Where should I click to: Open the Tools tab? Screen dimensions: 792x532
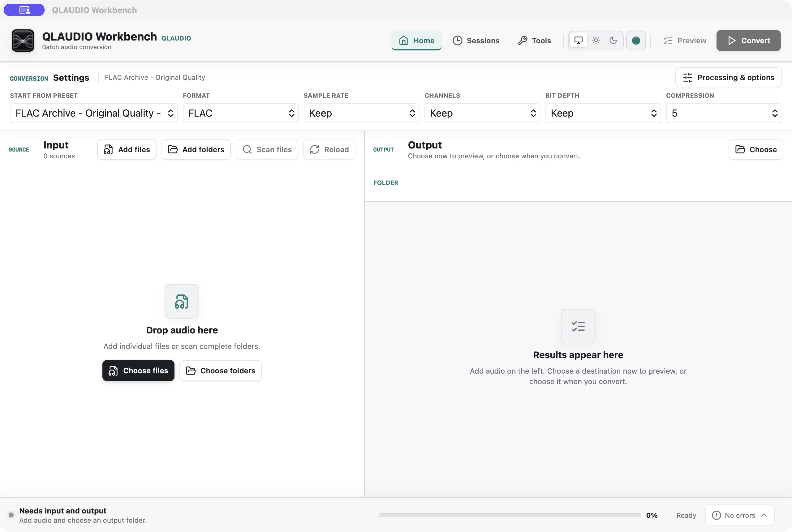pos(534,41)
